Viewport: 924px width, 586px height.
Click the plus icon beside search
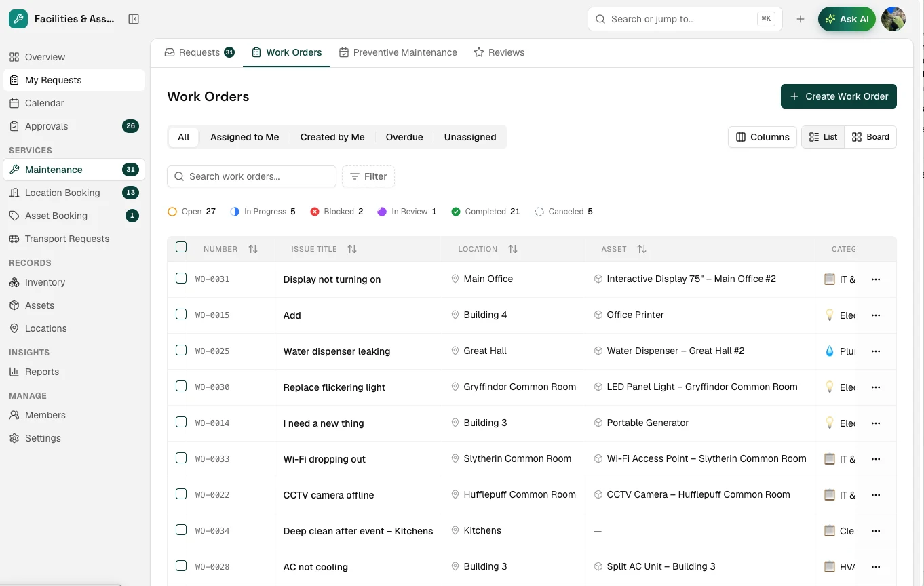(801, 19)
